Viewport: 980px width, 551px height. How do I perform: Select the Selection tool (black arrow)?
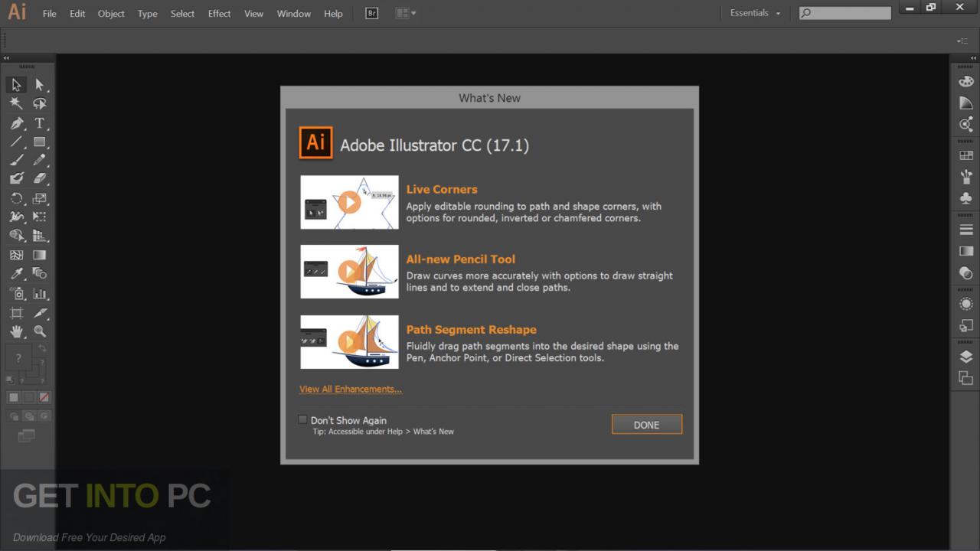(x=16, y=85)
